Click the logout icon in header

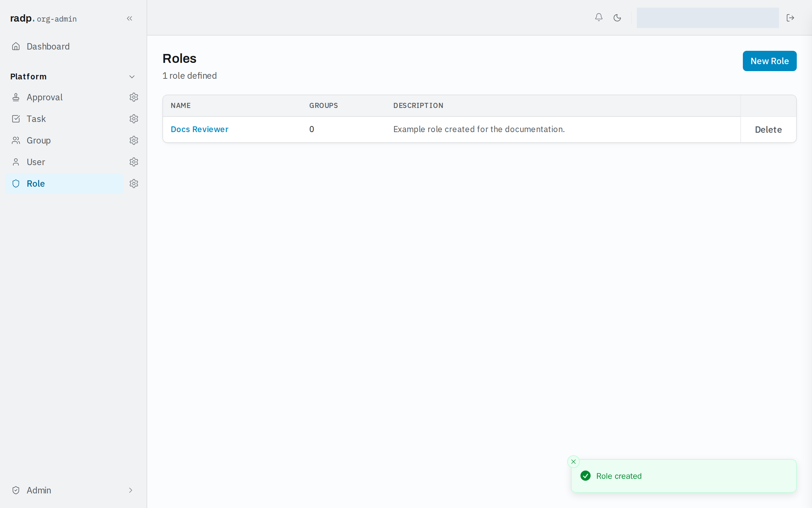(x=790, y=17)
